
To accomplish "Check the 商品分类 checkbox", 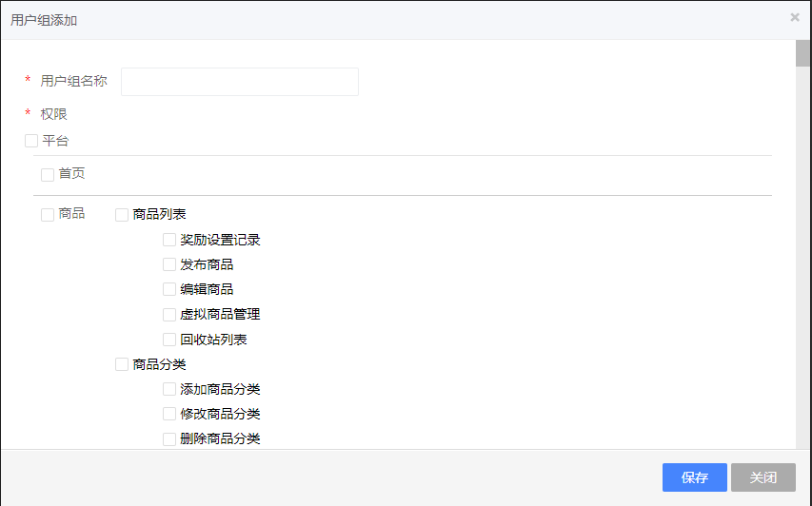I will 122,364.
